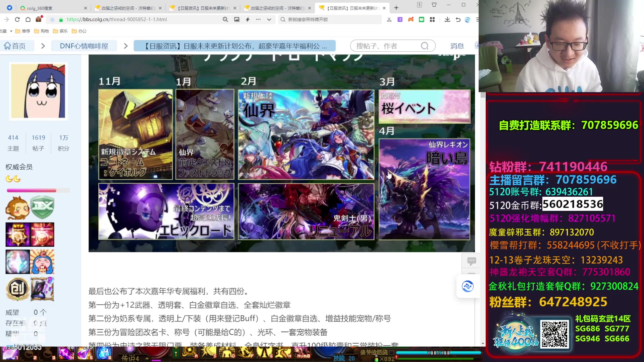The height and width of the screenshot is (362, 644).
Task: Click the search box with 新郎接亲带师傅开锁
Action: (x=330, y=19)
